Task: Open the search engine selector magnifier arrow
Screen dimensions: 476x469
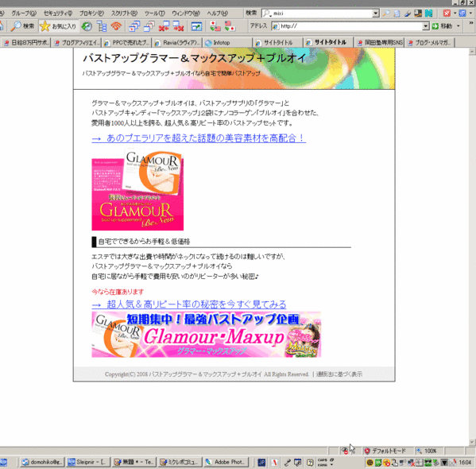Action: (x=267, y=14)
